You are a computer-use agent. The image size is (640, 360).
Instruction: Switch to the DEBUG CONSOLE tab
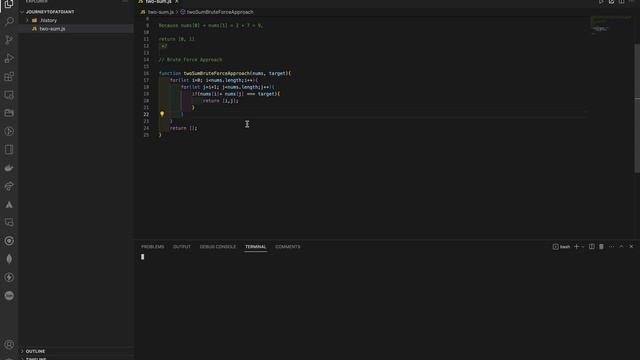(x=218, y=247)
